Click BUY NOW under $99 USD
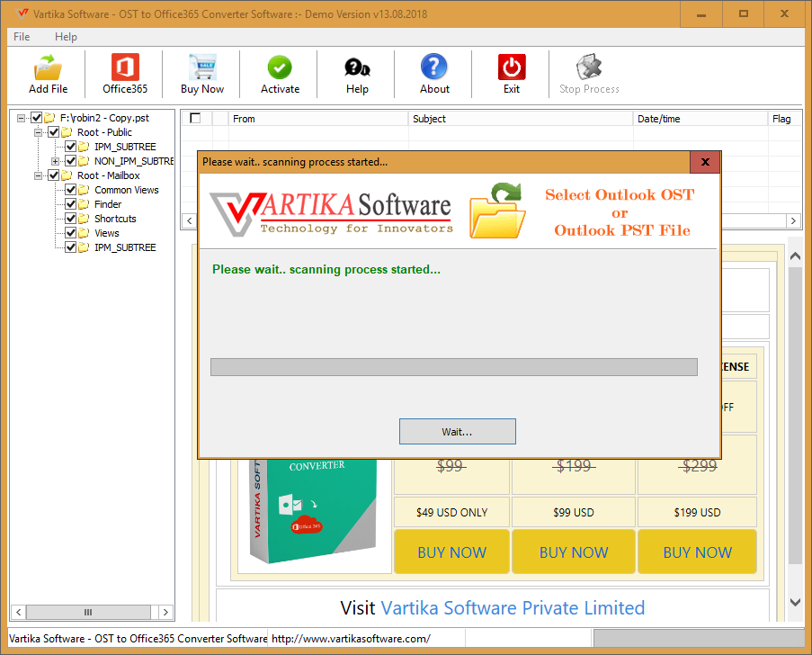 point(574,552)
